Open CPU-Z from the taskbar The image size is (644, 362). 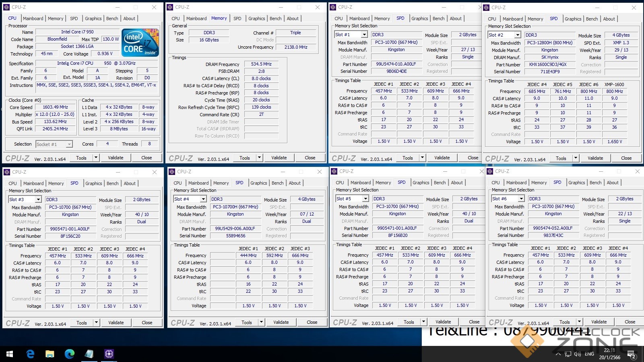click(109, 354)
